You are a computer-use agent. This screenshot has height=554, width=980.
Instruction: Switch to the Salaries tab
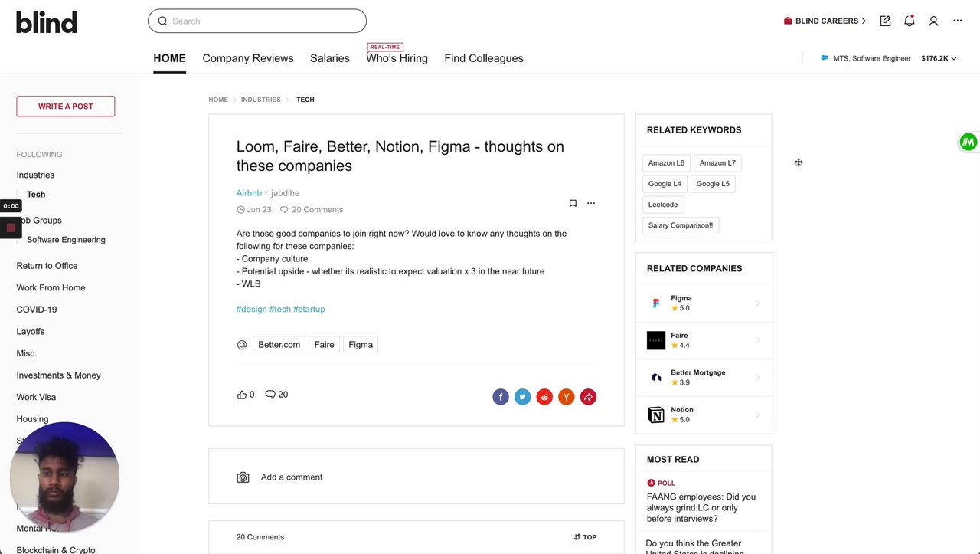330,58
